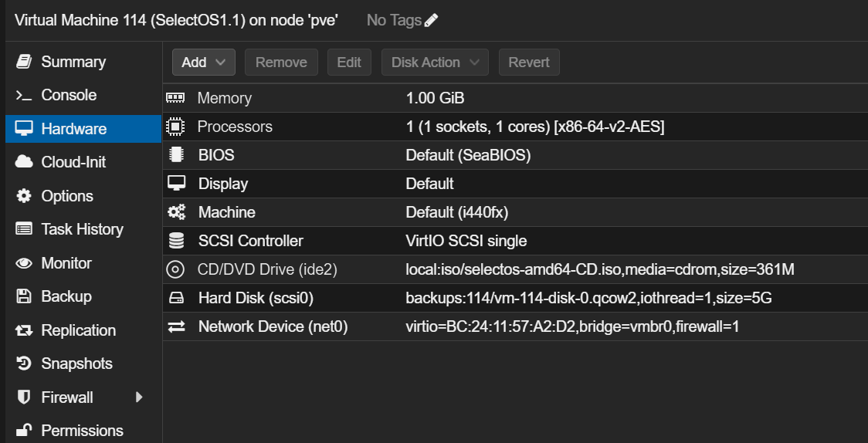Switch to the Console view

pyautogui.click(x=69, y=95)
